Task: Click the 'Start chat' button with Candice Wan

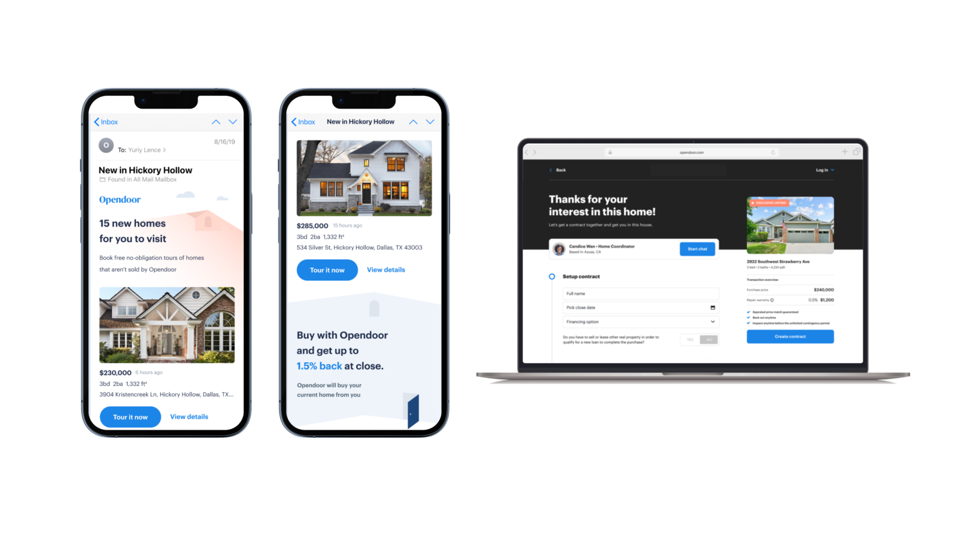Action: click(697, 249)
